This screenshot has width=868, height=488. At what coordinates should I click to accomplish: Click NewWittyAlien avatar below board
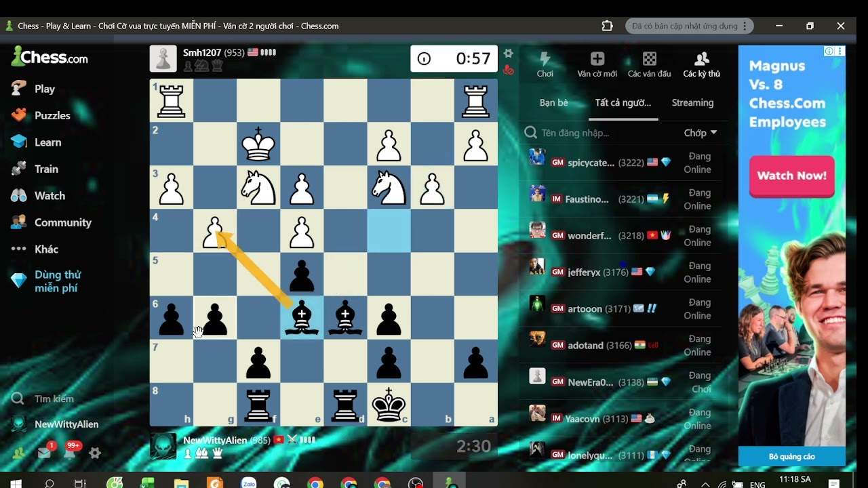pos(163,446)
